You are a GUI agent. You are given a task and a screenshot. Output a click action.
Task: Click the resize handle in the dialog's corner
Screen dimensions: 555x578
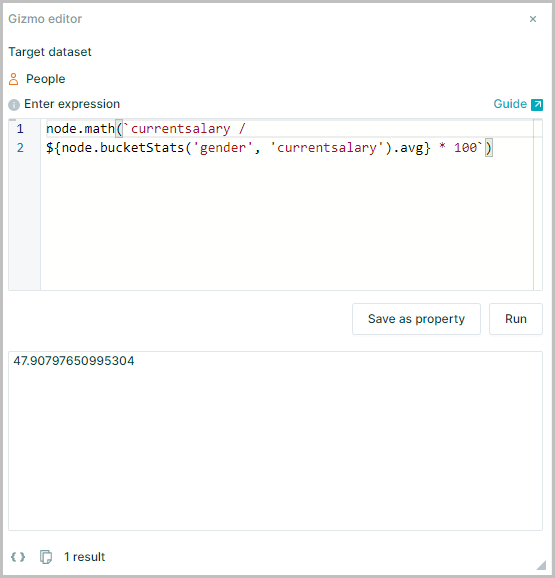click(541, 565)
